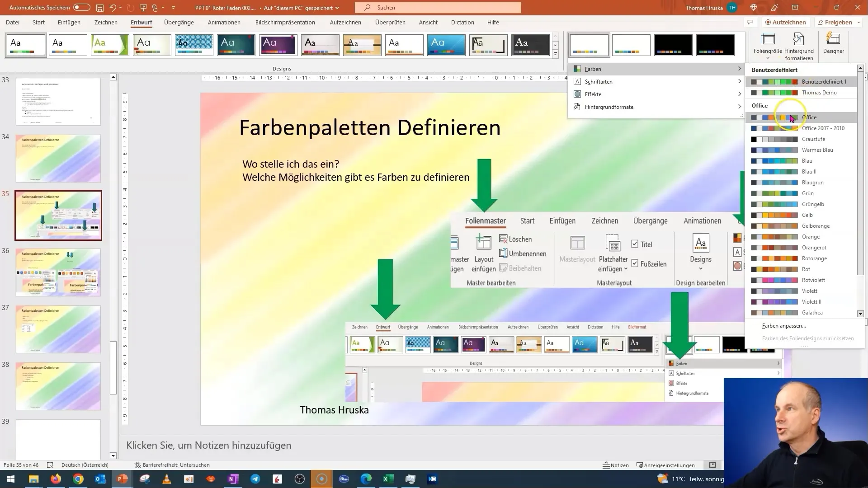Image resolution: width=868 pixels, height=488 pixels.
Task: Open Firefox from the taskbar
Action: pos(56,479)
